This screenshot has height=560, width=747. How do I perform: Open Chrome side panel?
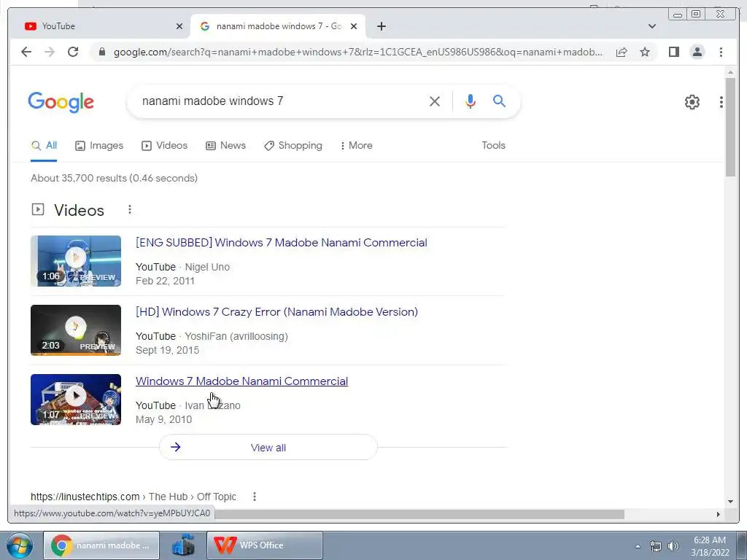(x=673, y=52)
